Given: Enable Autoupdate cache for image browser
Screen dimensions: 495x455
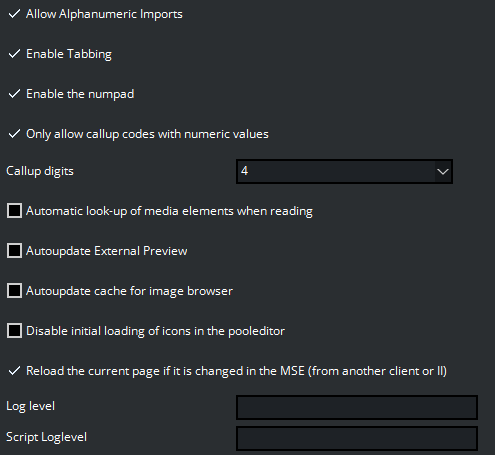Looking at the screenshot, I should [14, 291].
